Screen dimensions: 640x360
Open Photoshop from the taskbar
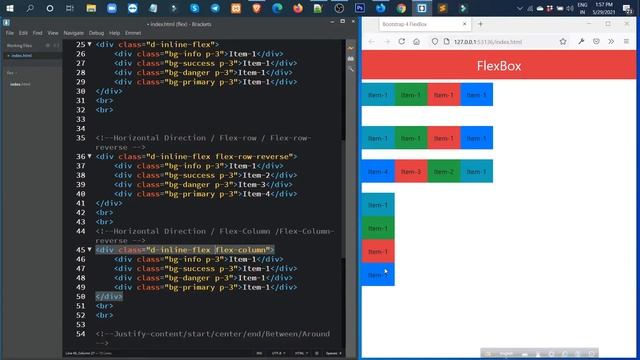pos(360,8)
